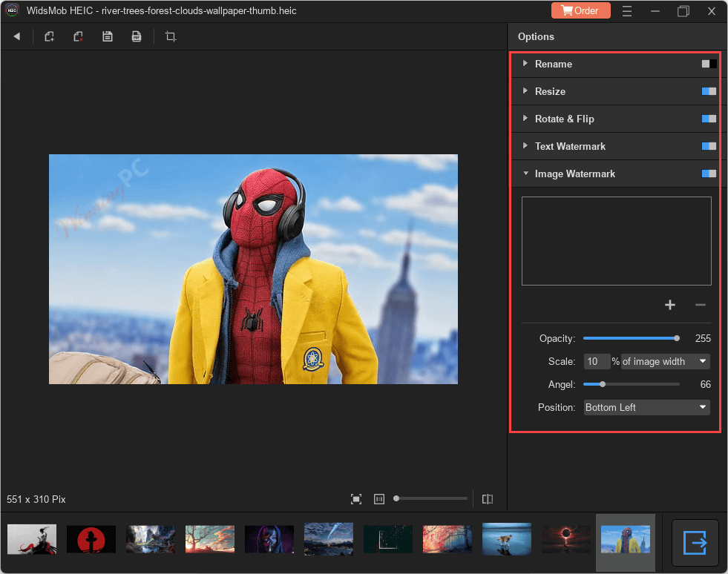Open the Position dropdown showing Bottom Left
728x574 pixels.
point(647,407)
